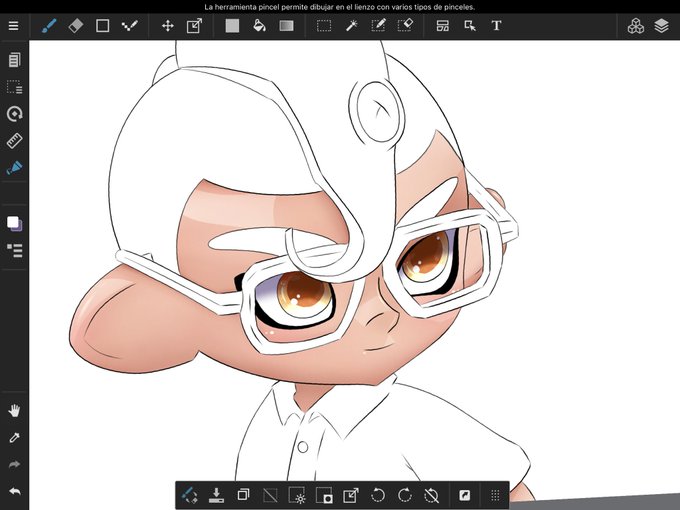Open the Layers panel
Viewport: 680px width, 510px height.
tap(661, 26)
